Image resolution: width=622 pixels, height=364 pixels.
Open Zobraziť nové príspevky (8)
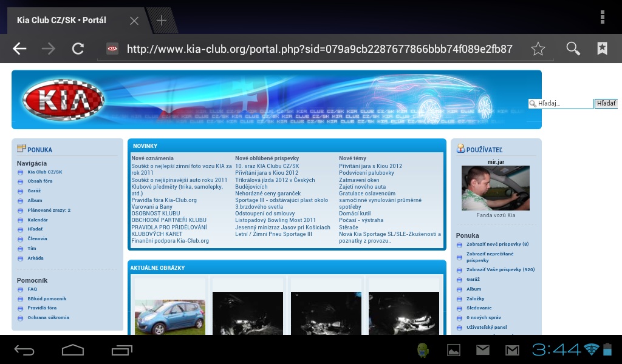[x=497, y=244]
